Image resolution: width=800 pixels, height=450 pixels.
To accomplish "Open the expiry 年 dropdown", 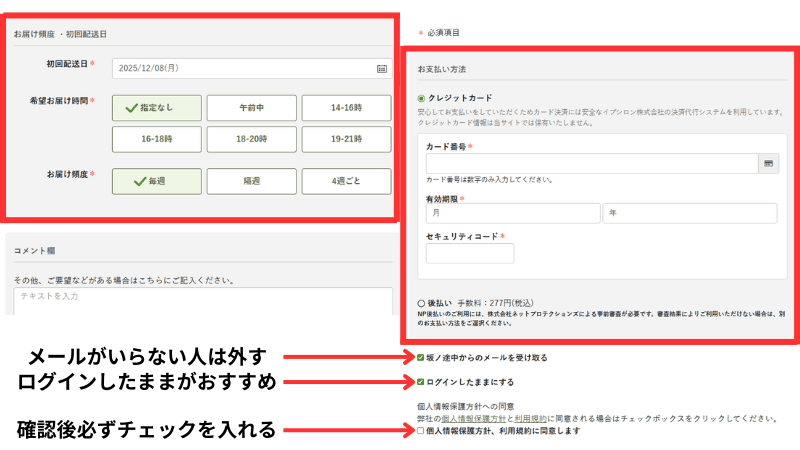I will point(690,213).
